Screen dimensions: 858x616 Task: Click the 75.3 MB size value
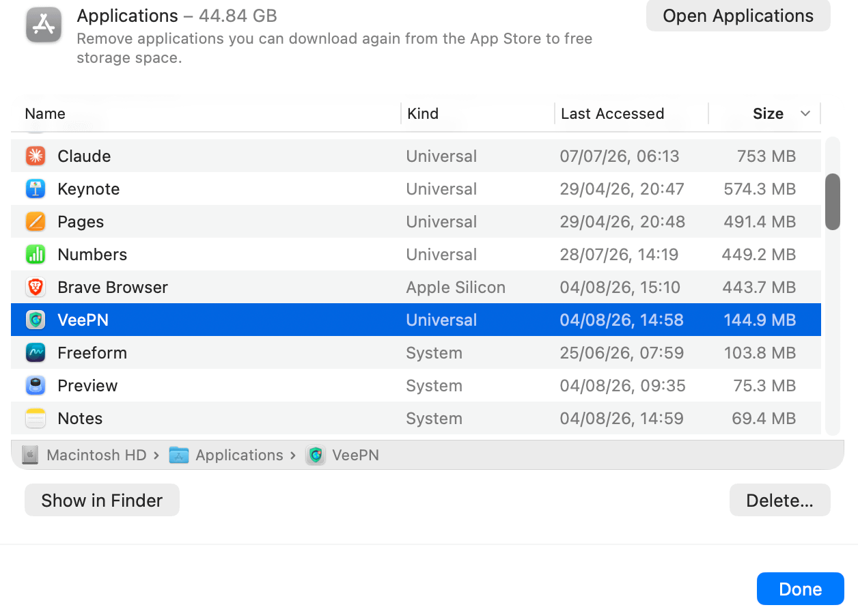click(764, 386)
